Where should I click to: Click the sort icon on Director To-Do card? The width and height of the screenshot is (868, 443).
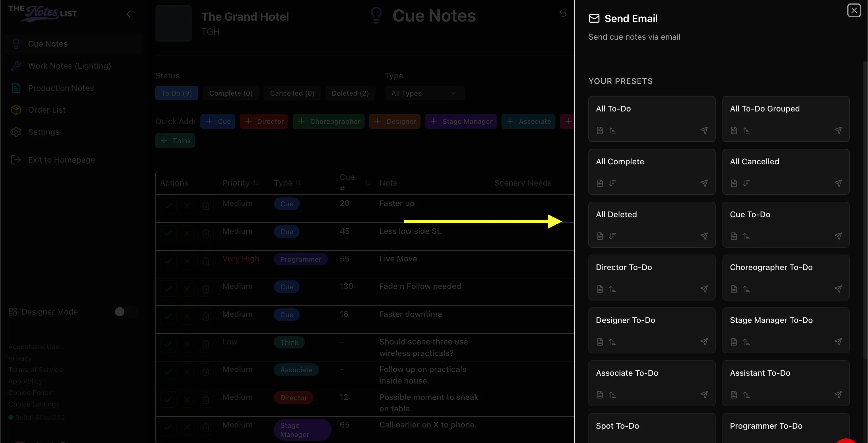pyautogui.click(x=613, y=289)
